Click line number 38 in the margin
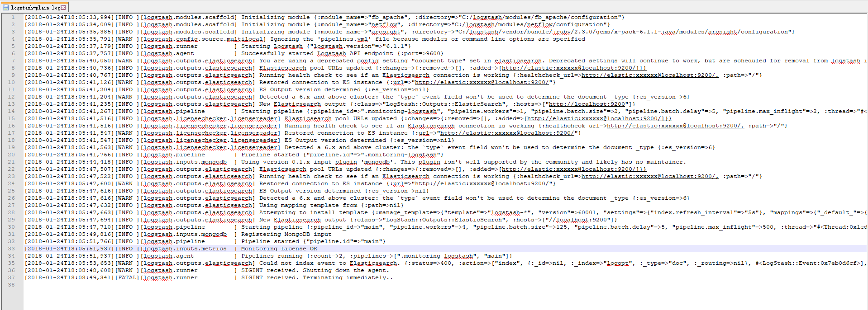 click(11, 285)
